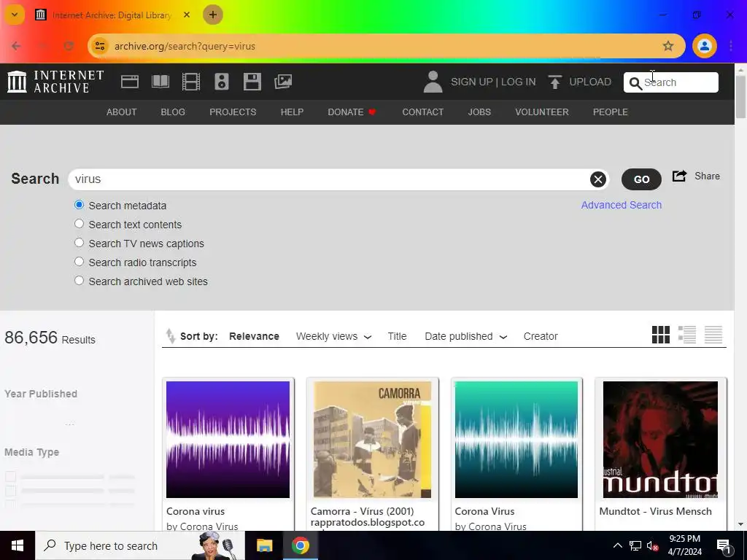Open the Web (Wayback) media icon

[130, 82]
